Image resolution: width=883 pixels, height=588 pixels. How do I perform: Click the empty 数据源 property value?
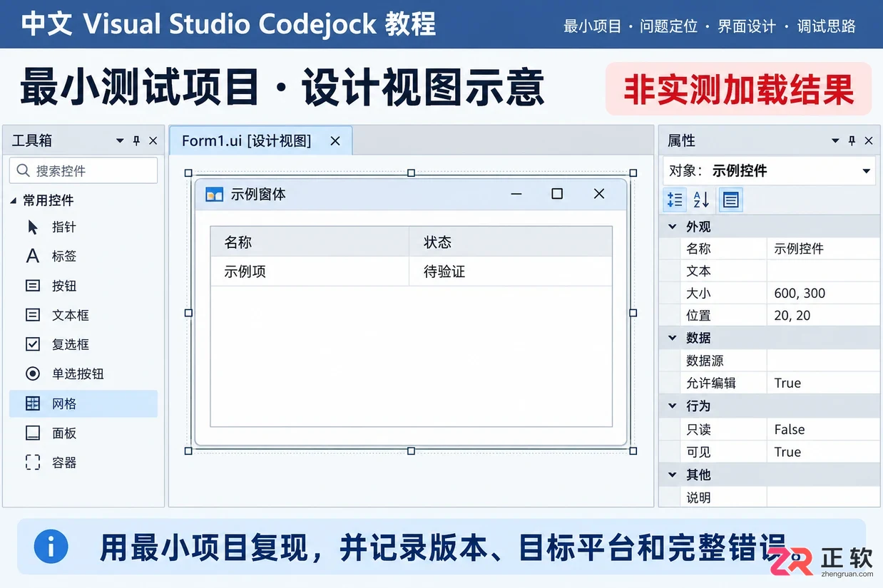coord(823,361)
